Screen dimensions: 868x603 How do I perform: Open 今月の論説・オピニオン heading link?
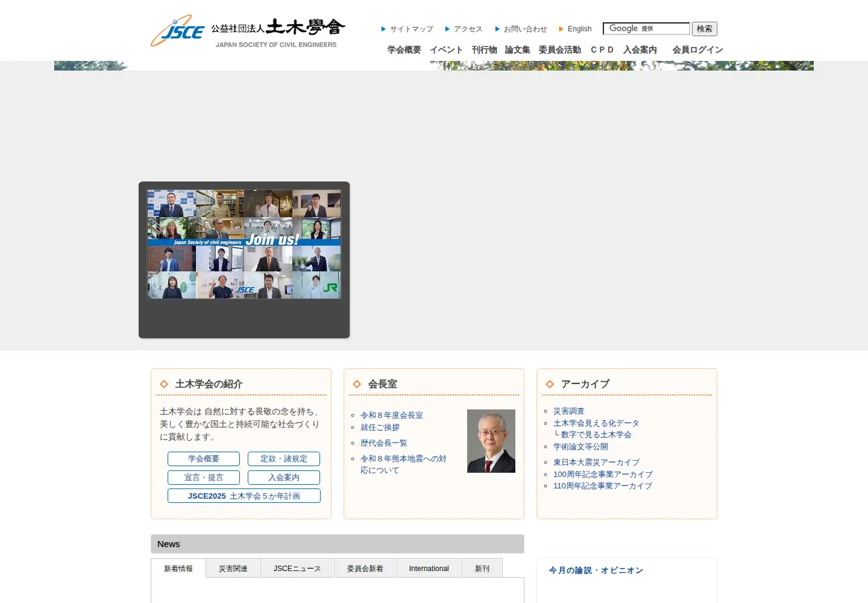pos(596,570)
